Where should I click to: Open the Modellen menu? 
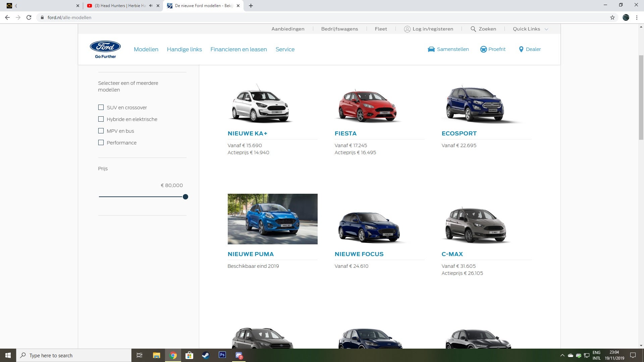(x=146, y=49)
